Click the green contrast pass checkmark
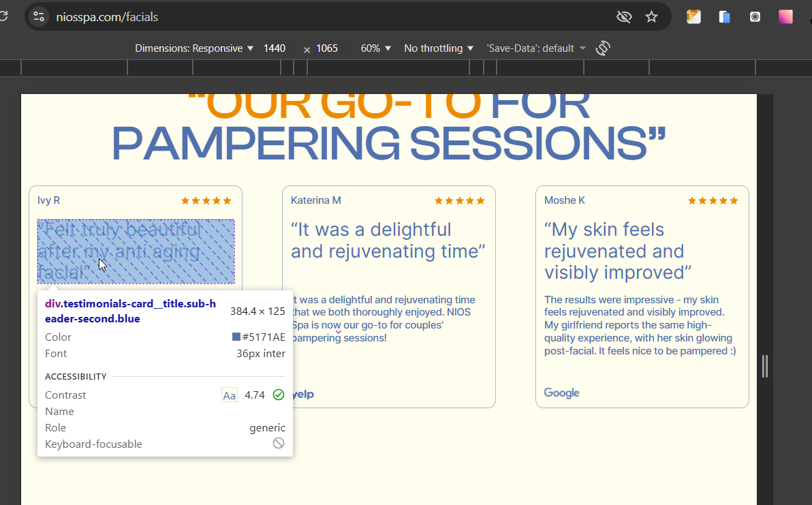The width and height of the screenshot is (812, 505). point(279,395)
